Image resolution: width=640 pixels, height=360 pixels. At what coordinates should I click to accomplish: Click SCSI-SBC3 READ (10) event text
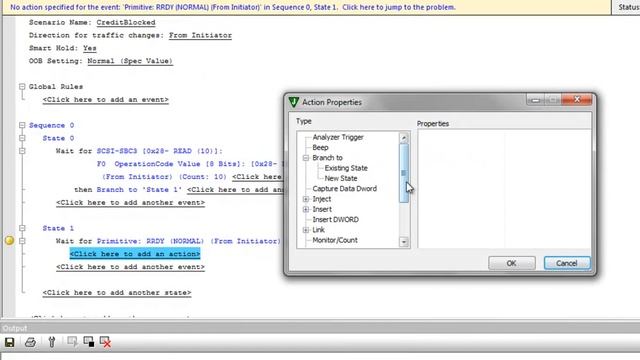[160, 151]
